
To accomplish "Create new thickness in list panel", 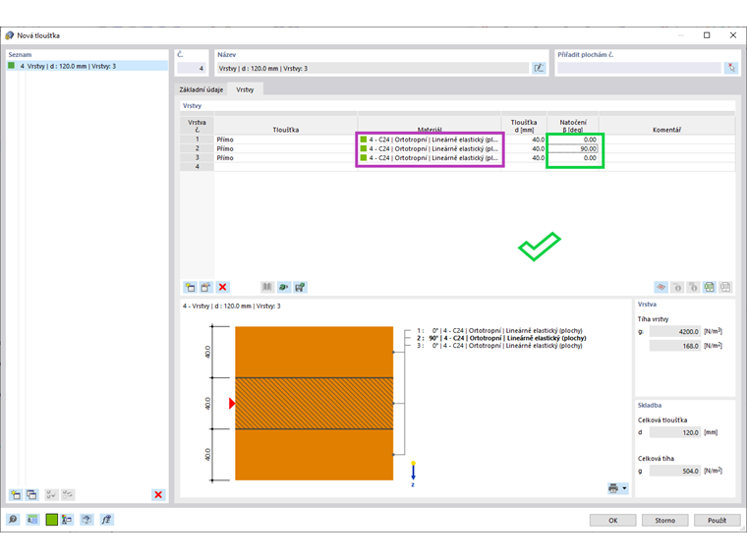I will (16, 495).
